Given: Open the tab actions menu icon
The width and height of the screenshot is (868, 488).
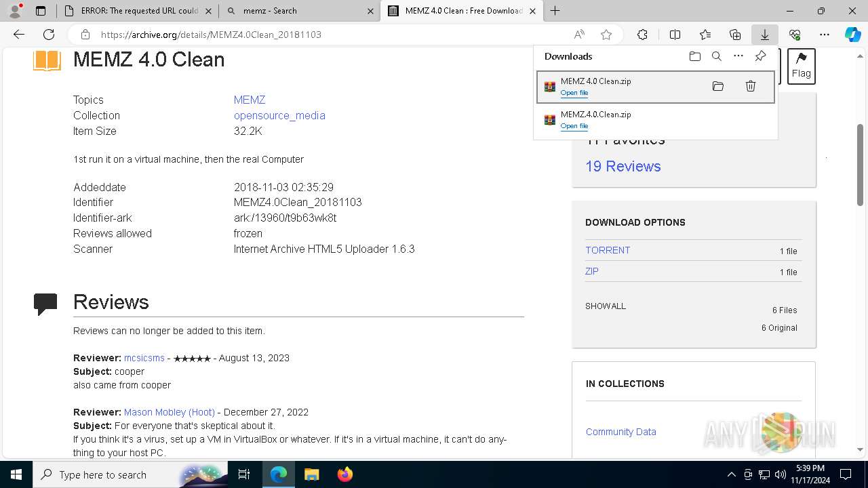Looking at the screenshot, I should [x=41, y=11].
